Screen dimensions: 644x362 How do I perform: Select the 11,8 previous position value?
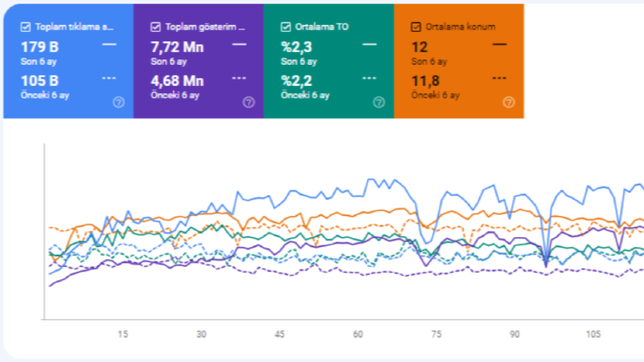[426, 81]
